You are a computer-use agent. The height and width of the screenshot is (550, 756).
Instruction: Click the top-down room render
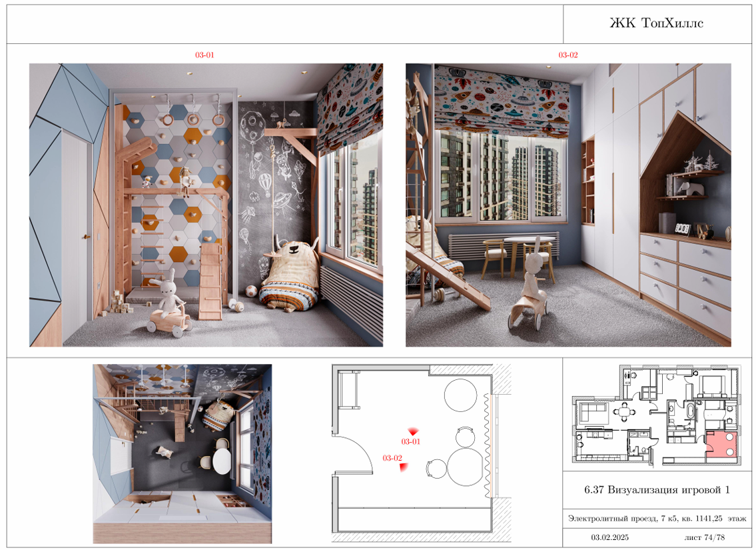tap(183, 453)
